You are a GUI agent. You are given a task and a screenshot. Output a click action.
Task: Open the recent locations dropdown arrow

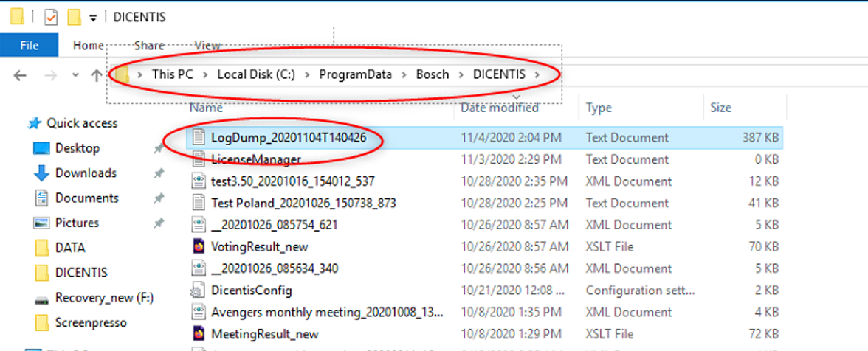pyautogui.click(x=75, y=74)
